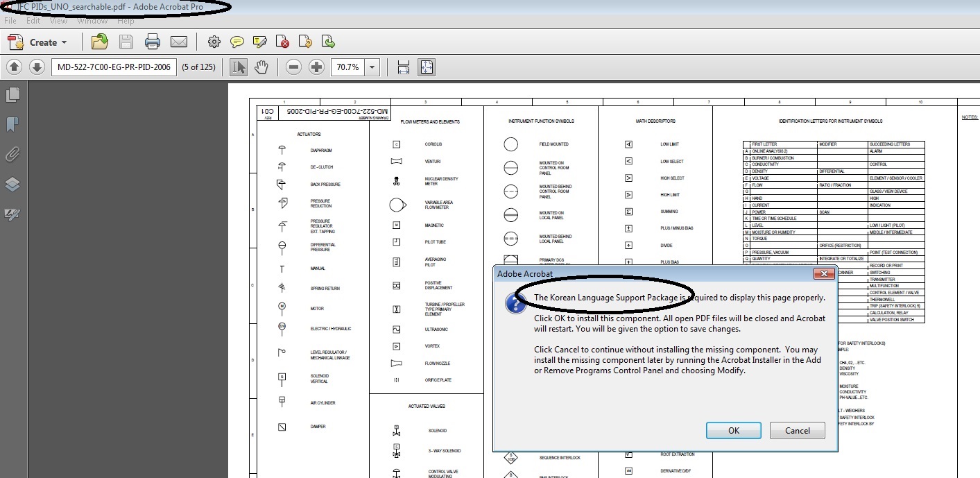Image resolution: width=980 pixels, height=478 pixels.
Task: Add a sticky note comment
Action: (237, 42)
